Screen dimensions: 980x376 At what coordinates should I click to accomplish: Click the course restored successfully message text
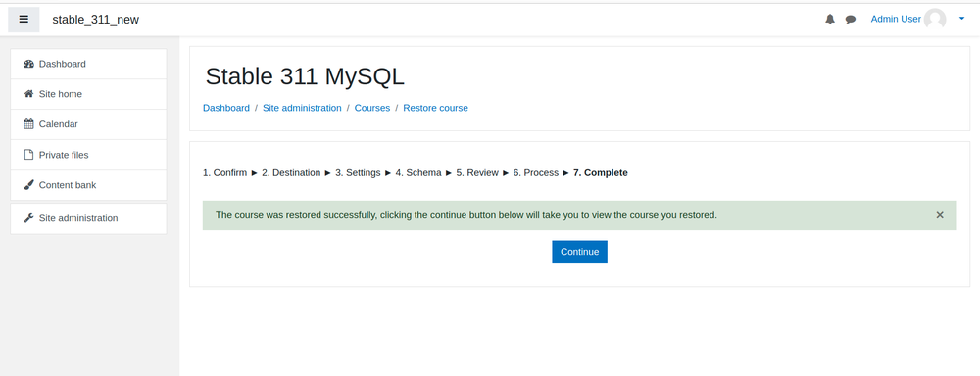pyautogui.click(x=466, y=214)
